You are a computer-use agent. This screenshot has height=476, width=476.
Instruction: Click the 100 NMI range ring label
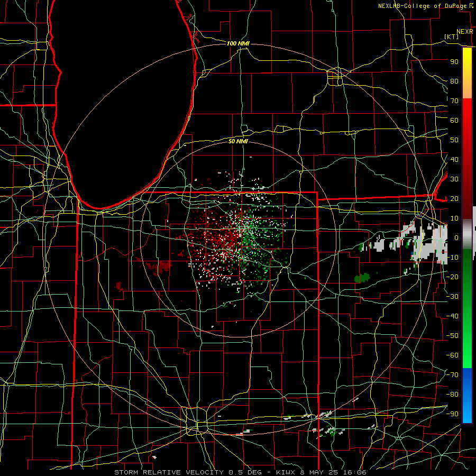(238, 43)
